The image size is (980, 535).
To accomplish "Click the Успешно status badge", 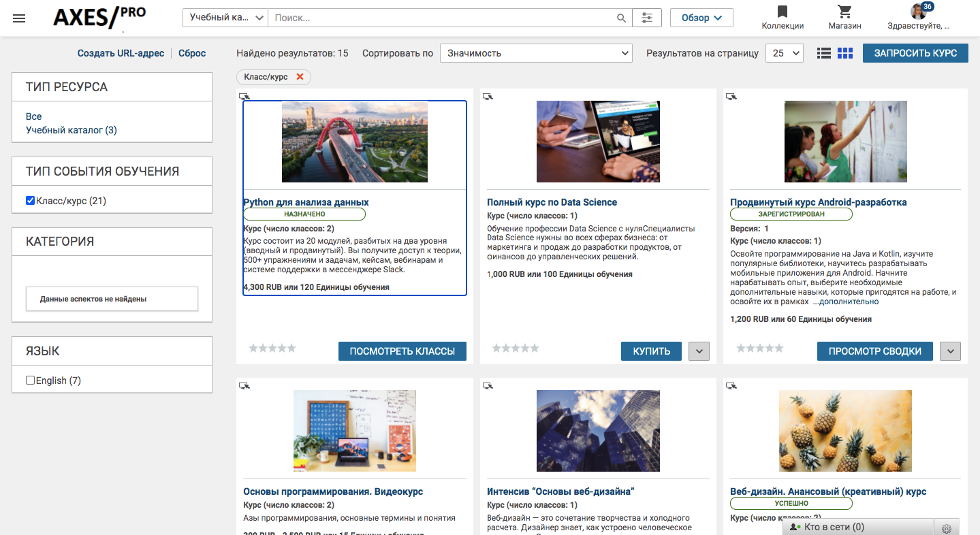I will (x=791, y=504).
